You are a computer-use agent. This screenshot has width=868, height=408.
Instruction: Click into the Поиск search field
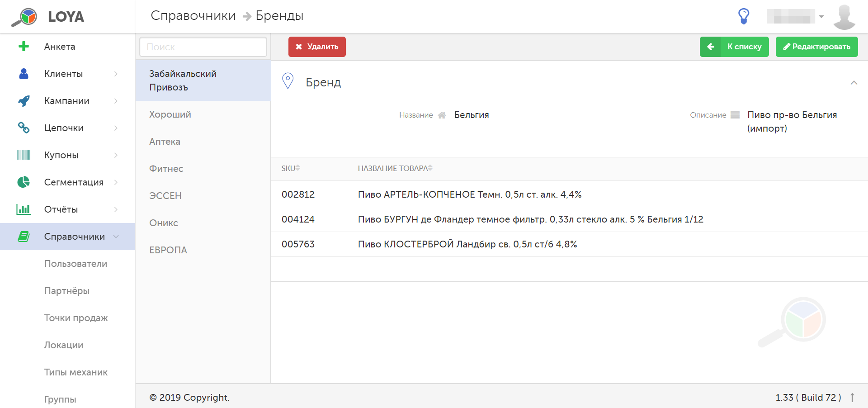(x=203, y=47)
